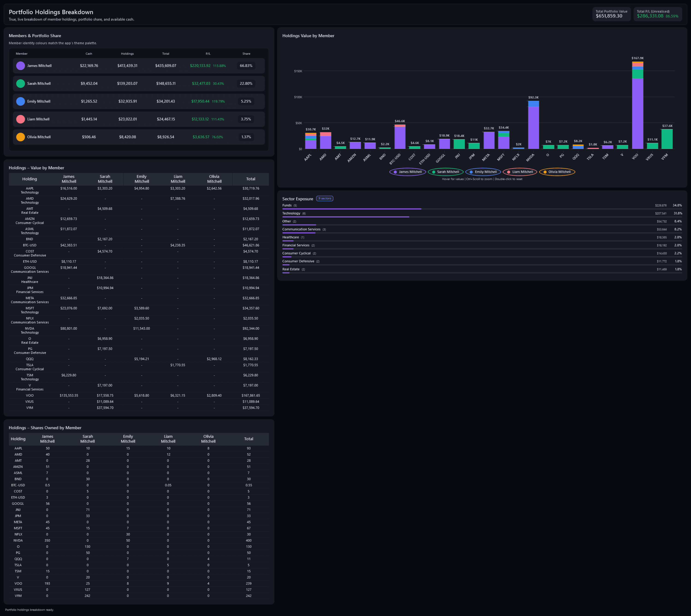This screenshot has width=691, height=616.
Task: Click the $226,876 Funds sector value
Action: pyautogui.click(x=661, y=205)
